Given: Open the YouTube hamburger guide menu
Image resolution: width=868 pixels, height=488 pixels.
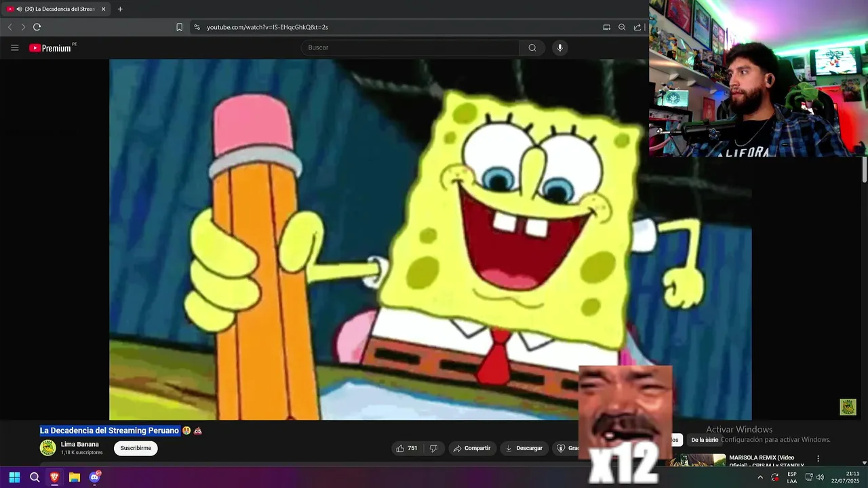Looking at the screenshot, I should click(x=15, y=47).
